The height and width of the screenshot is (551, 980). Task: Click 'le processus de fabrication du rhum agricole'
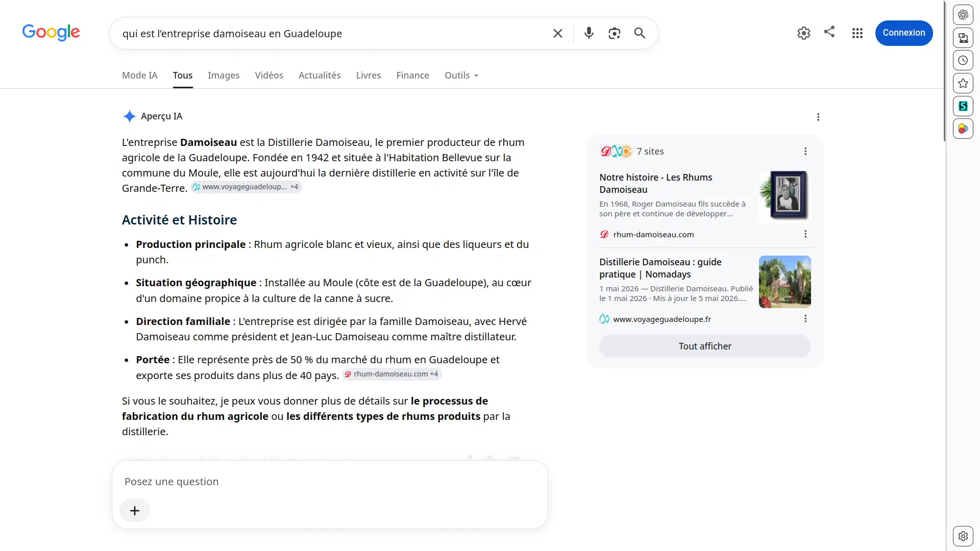point(305,409)
